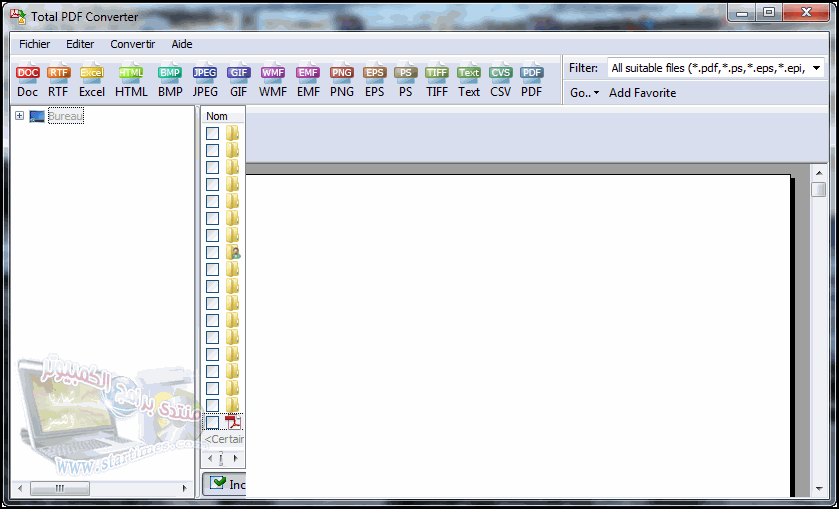Choose the Excel output icon
Screen dimensions: 839x509
(92, 81)
